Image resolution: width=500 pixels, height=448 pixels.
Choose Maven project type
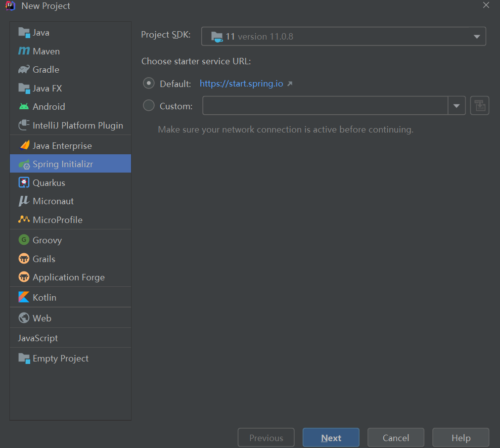[x=70, y=51]
